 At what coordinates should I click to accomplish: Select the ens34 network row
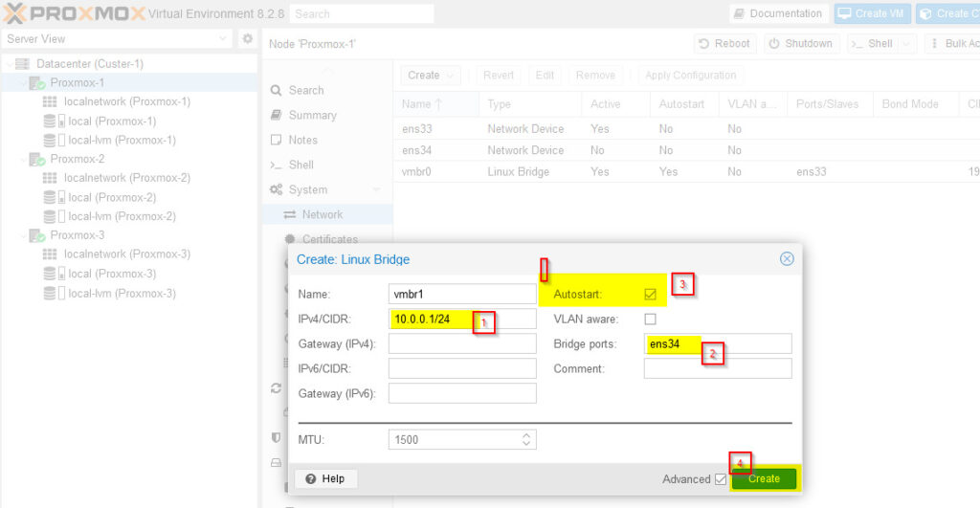686,150
